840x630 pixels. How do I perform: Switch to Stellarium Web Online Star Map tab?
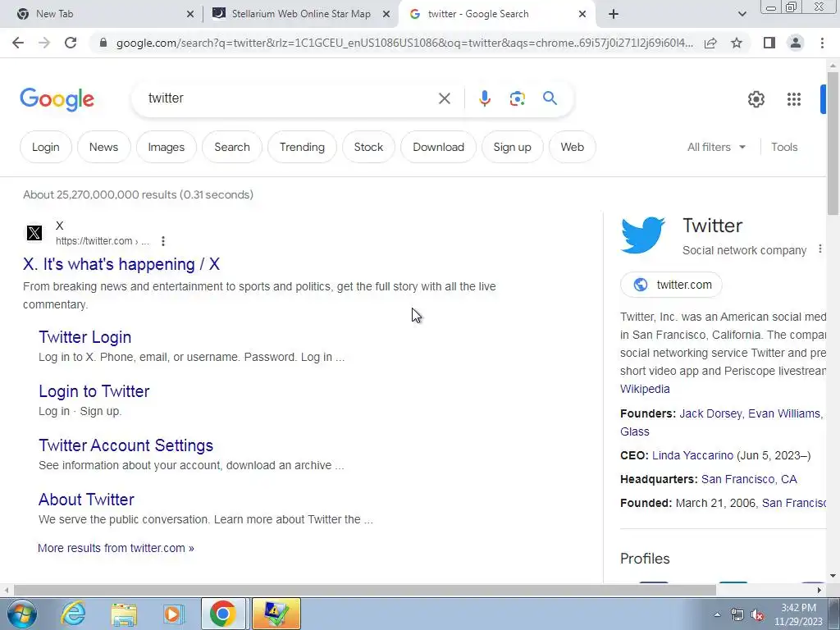click(x=301, y=14)
